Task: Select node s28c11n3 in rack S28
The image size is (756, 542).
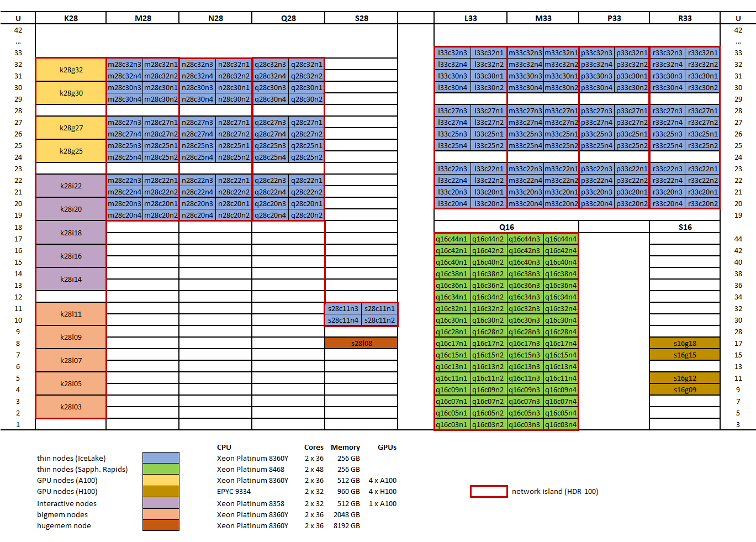Action: point(343,308)
